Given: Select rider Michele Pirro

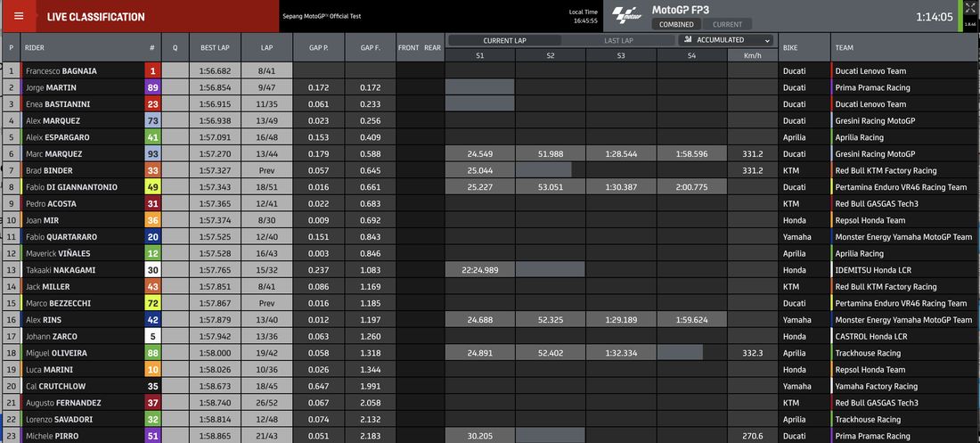Looking at the screenshot, I should (x=53, y=436).
